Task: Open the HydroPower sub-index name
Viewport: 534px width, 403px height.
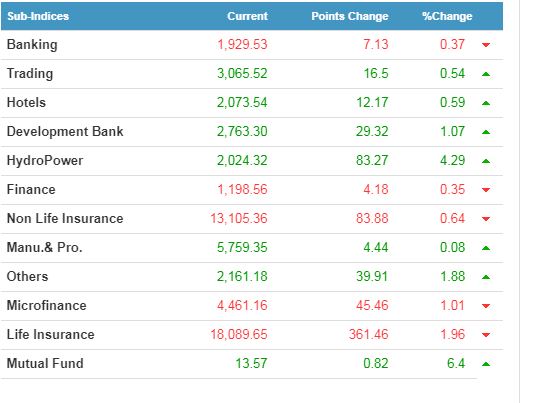Action: click(45, 160)
